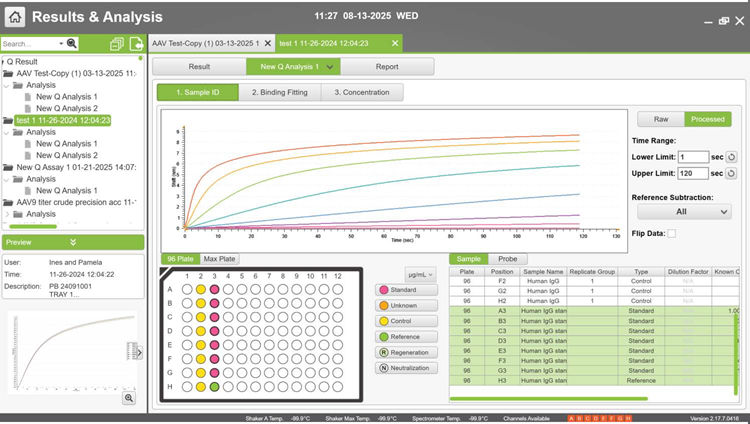Click the Lower Limit input field
750x424 pixels.
click(693, 157)
